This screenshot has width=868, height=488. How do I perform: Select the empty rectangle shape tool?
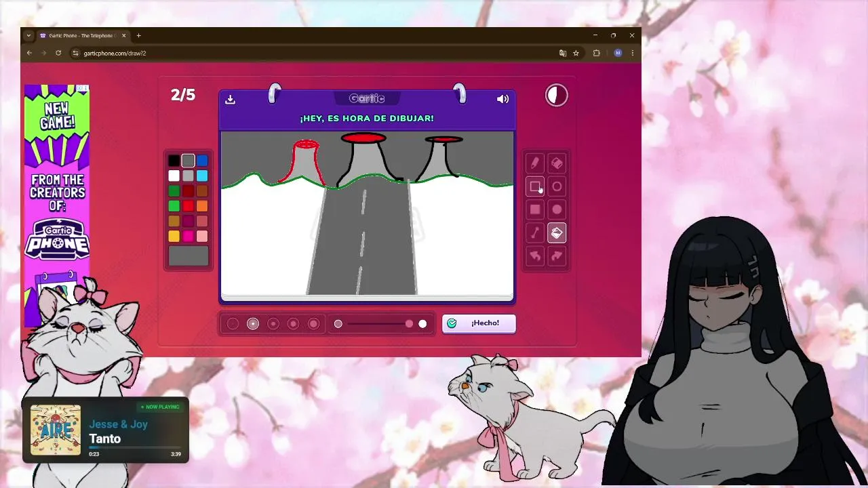(x=535, y=186)
